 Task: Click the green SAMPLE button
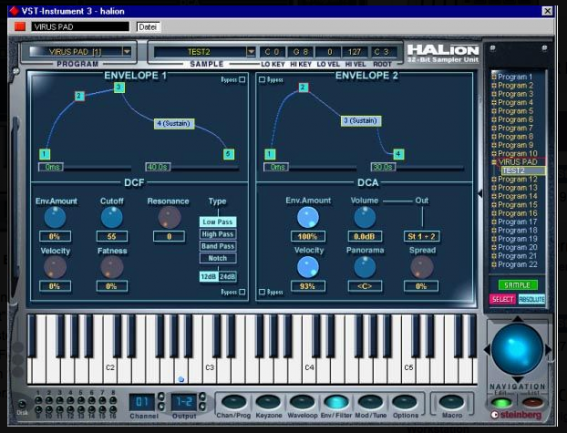click(x=518, y=285)
